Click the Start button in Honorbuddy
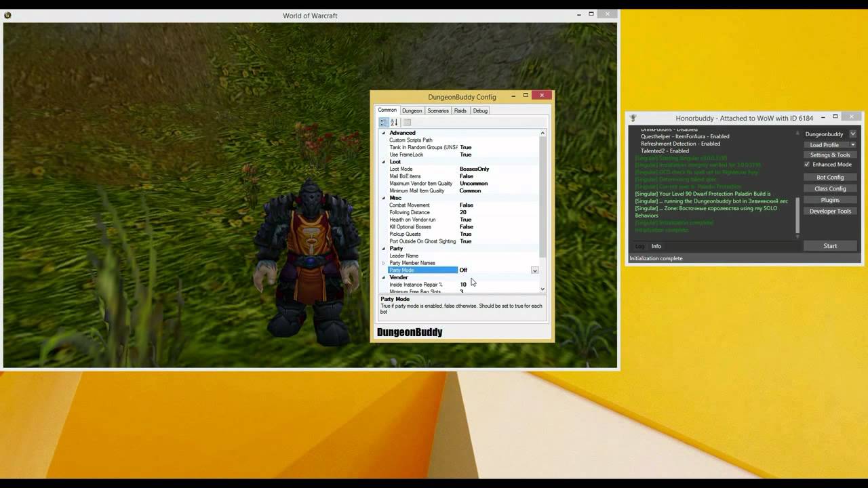This screenshot has width=868, height=488. pos(830,246)
